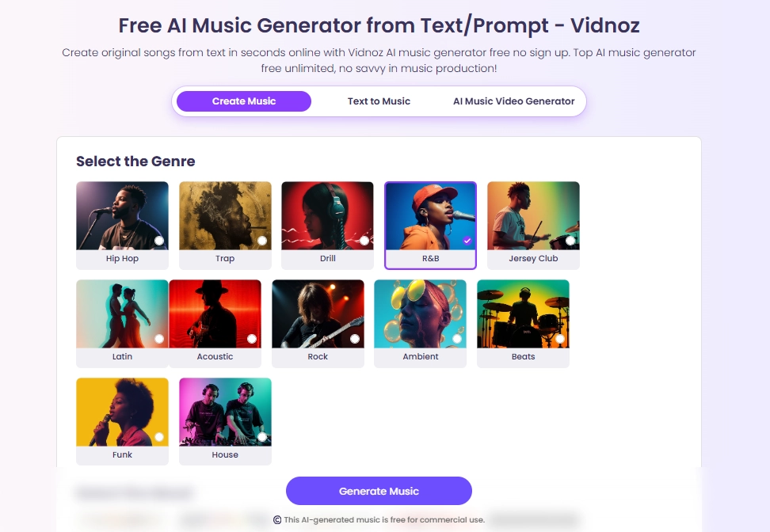This screenshot has height=532, width=770.
Task: Pick the Ambient genre image
Action: point(421,314)
